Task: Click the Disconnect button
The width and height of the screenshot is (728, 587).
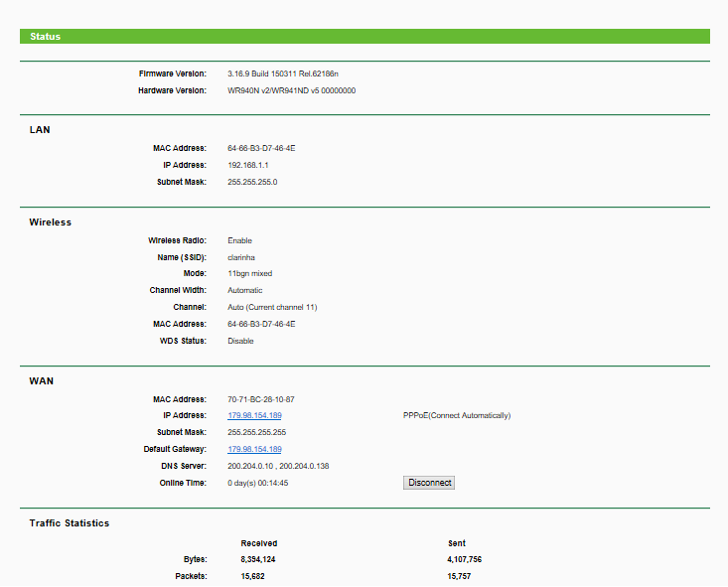Action: coord(428,483)
